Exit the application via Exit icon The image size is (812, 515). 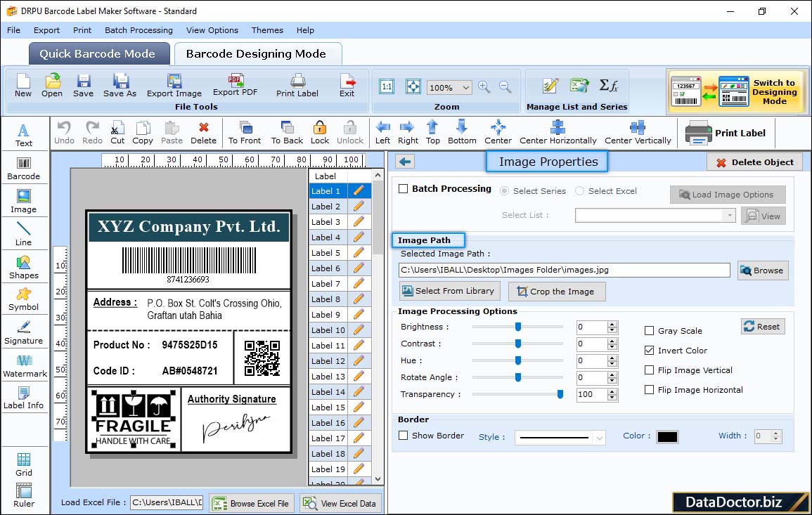tap(347, 86)
